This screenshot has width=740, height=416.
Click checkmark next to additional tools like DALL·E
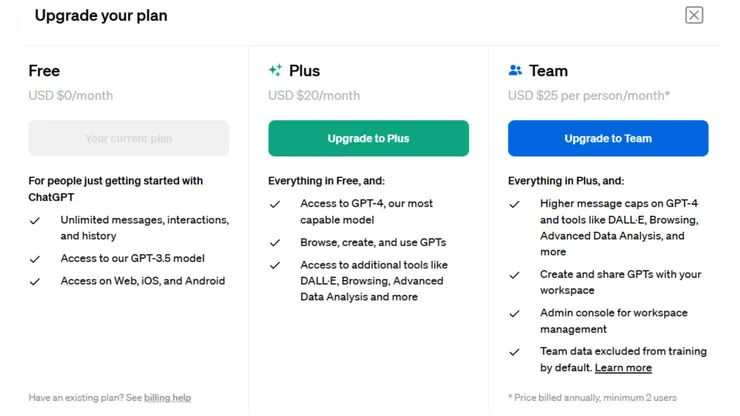click(x=275, y=266)
